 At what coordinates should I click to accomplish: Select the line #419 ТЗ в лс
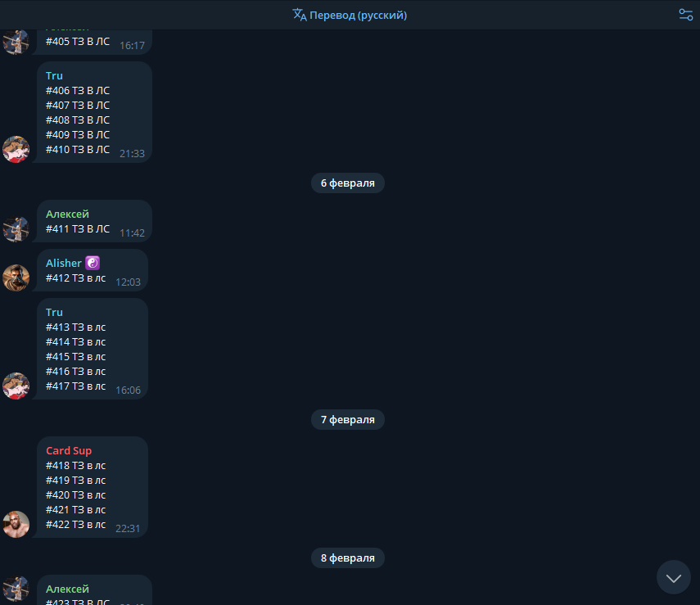[x=76, y=481]
